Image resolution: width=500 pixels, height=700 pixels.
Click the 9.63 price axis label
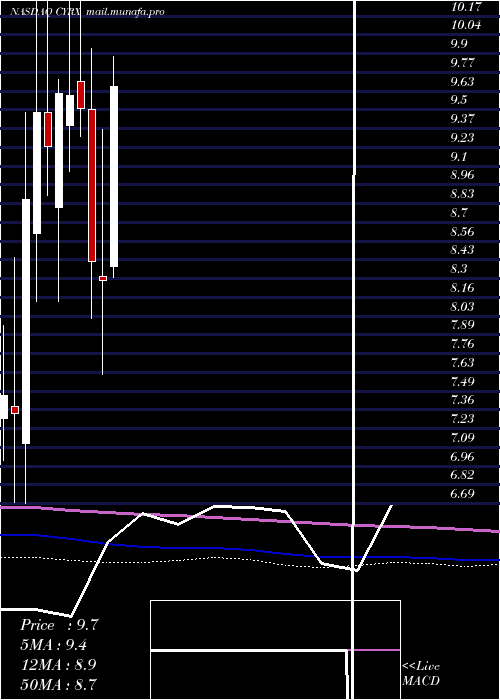tap(462, 81)
